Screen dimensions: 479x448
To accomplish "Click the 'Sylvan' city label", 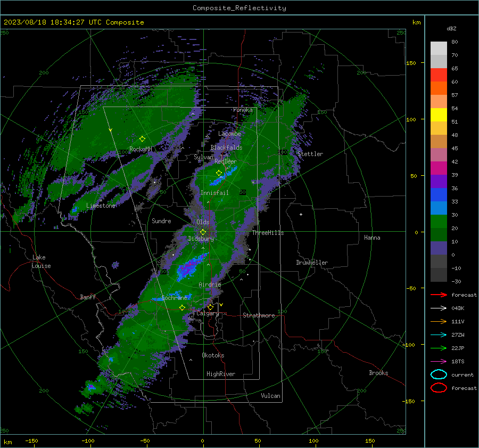I will pyautogui.click(x=203, y=157).
